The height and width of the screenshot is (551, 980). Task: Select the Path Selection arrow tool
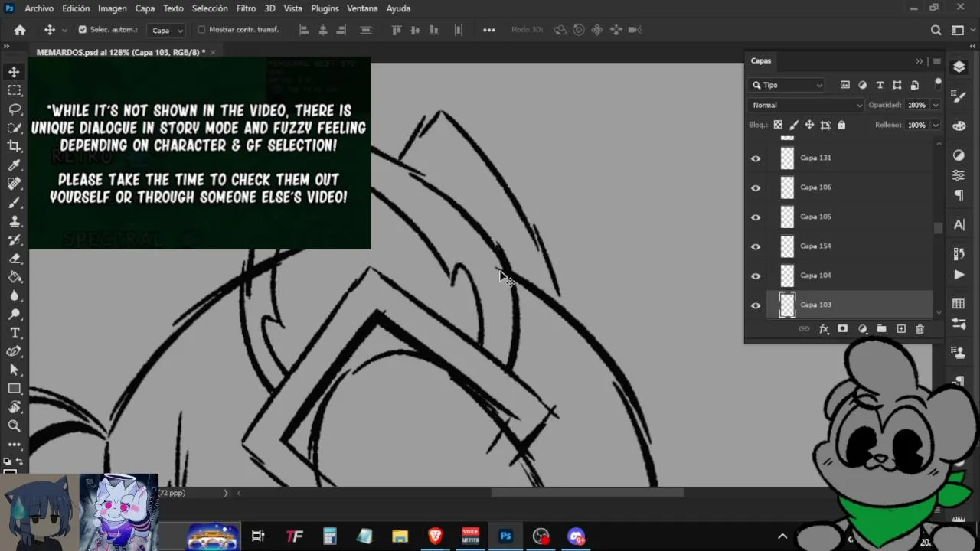tap(15, 370)
